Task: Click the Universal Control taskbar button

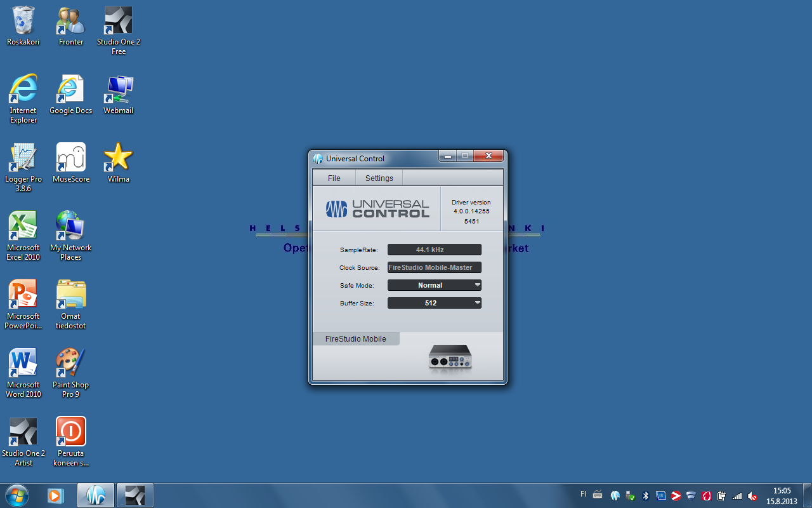Action: tap(96, 495)
